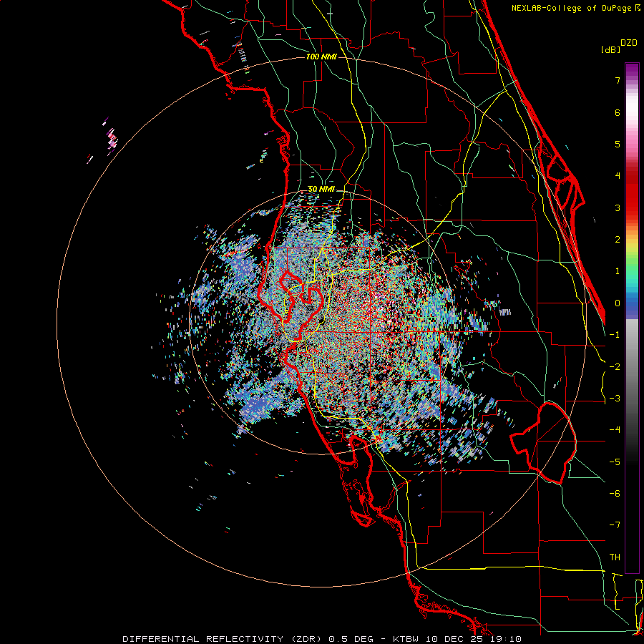Click the -2 value on color scale
The image size is (644, 644).
615,367
